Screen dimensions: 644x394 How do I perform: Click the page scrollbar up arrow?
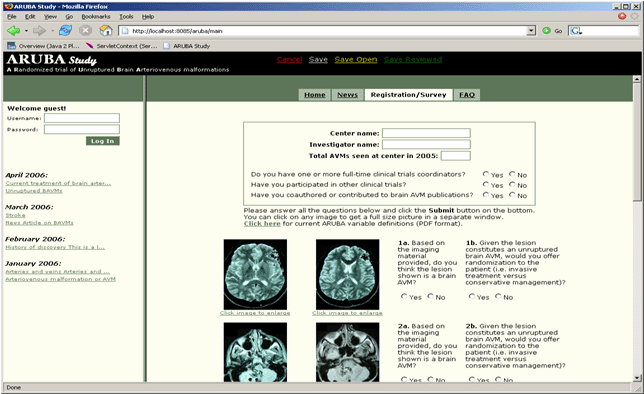[x=637, y=79]
